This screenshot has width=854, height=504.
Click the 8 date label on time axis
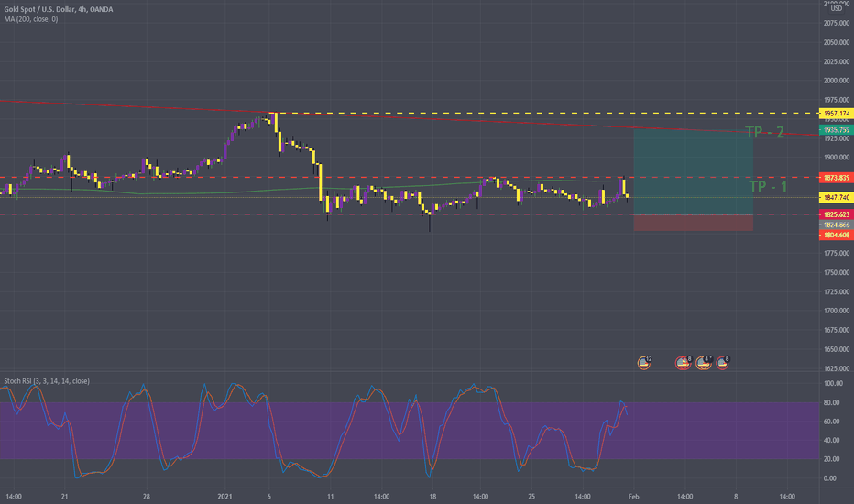click(x=736, y=497)
